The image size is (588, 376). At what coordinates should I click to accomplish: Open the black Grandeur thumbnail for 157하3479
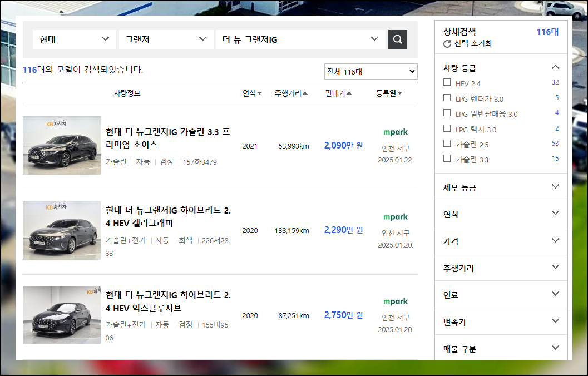[x=62, y=146]
